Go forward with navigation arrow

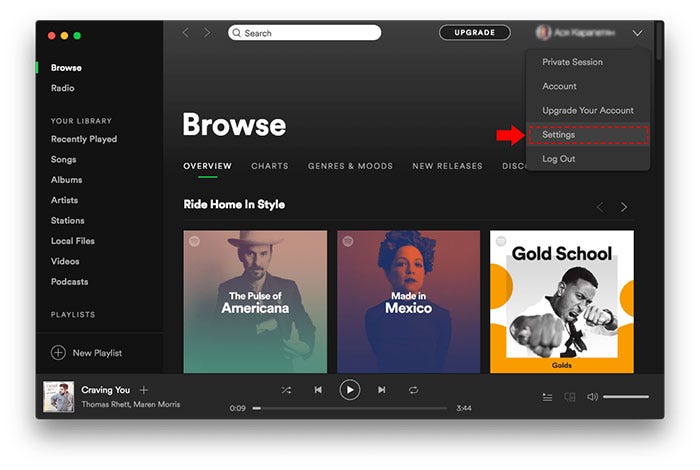207,33
